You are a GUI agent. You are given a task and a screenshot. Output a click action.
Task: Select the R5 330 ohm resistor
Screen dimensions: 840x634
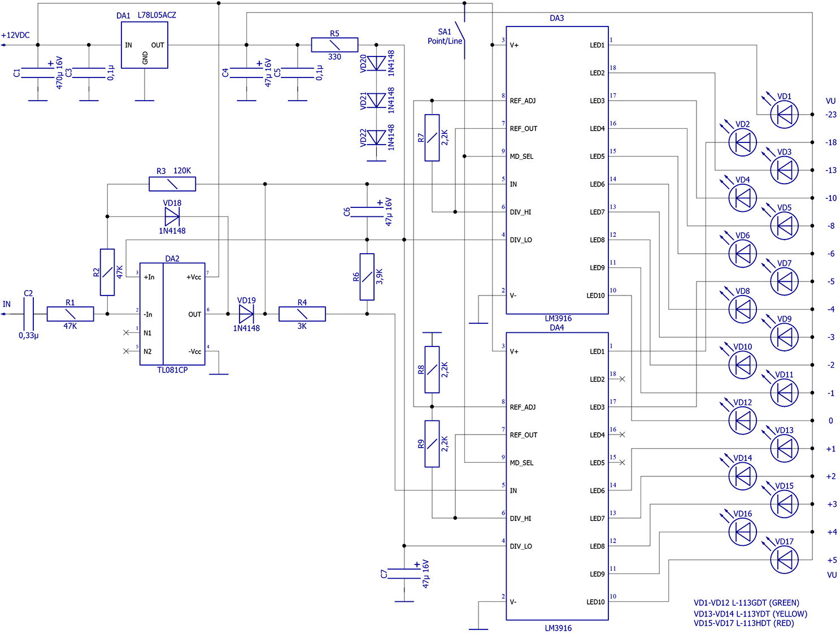pyautogui.click(x=334, y=45)
